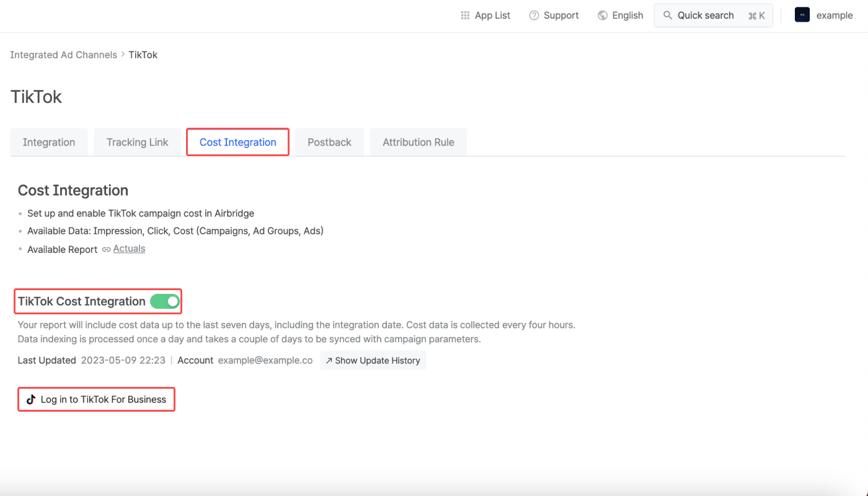
Task: Open the Postback tab
Action: [x=329, y=142]
